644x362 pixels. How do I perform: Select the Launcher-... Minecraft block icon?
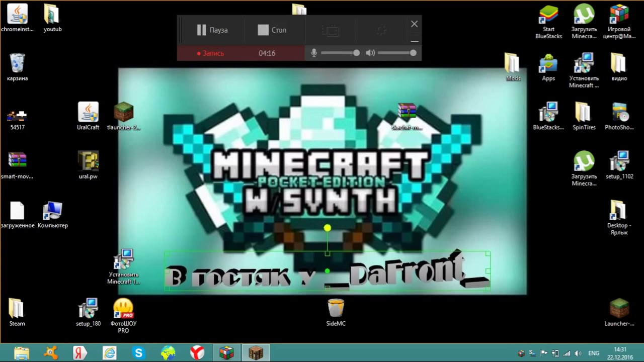(x=619, y=313)
